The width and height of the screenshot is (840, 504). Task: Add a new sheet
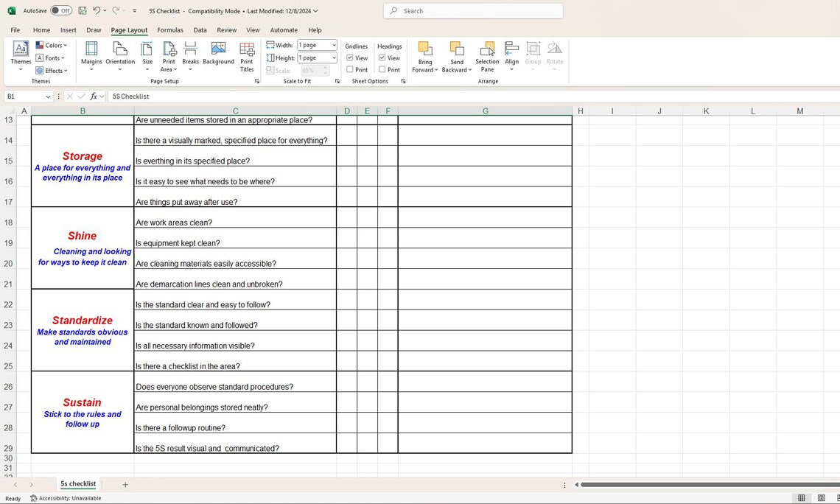125,485
